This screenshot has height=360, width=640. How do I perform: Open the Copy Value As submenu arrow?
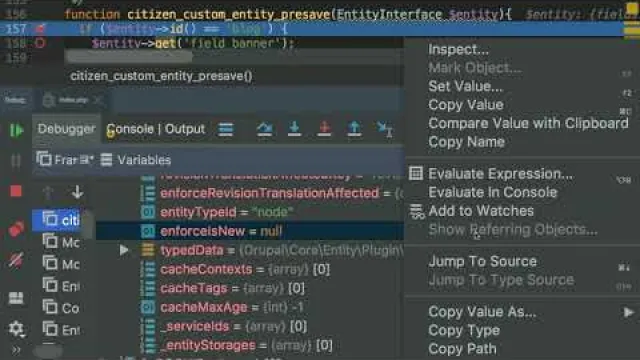tap(629, 312)
